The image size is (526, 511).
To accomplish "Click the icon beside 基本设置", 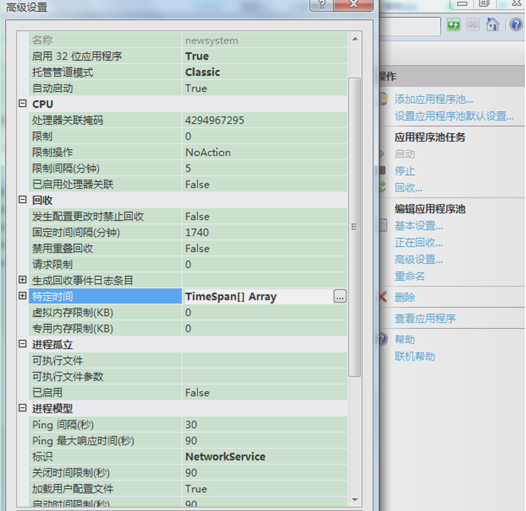I will point(383,225).
